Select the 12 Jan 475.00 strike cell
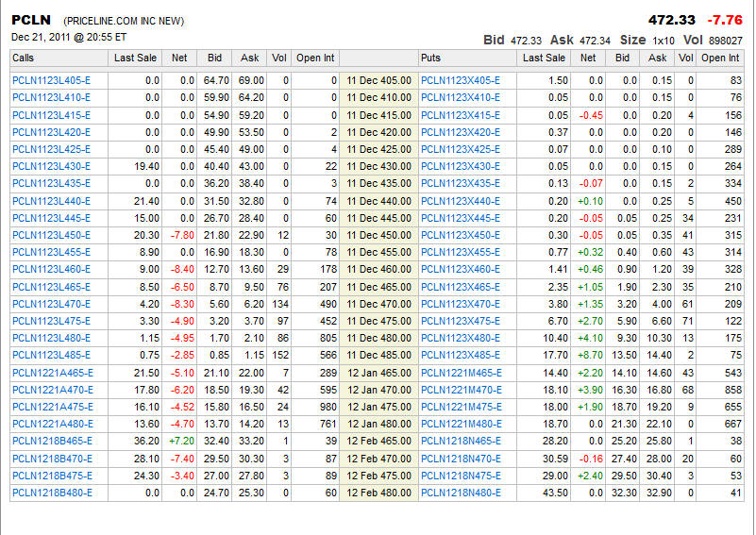 coord(378,407)
